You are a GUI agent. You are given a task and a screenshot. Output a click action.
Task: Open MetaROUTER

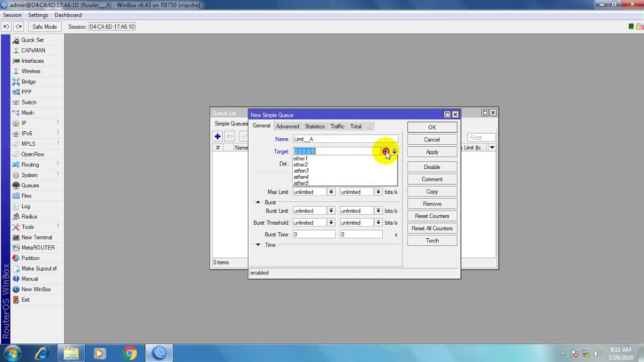(38, 248)
